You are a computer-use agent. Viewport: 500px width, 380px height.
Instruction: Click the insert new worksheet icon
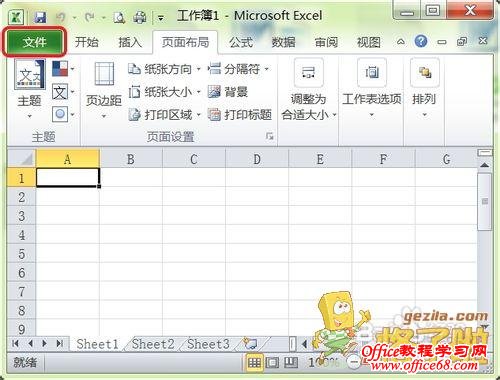coord(250,343)
